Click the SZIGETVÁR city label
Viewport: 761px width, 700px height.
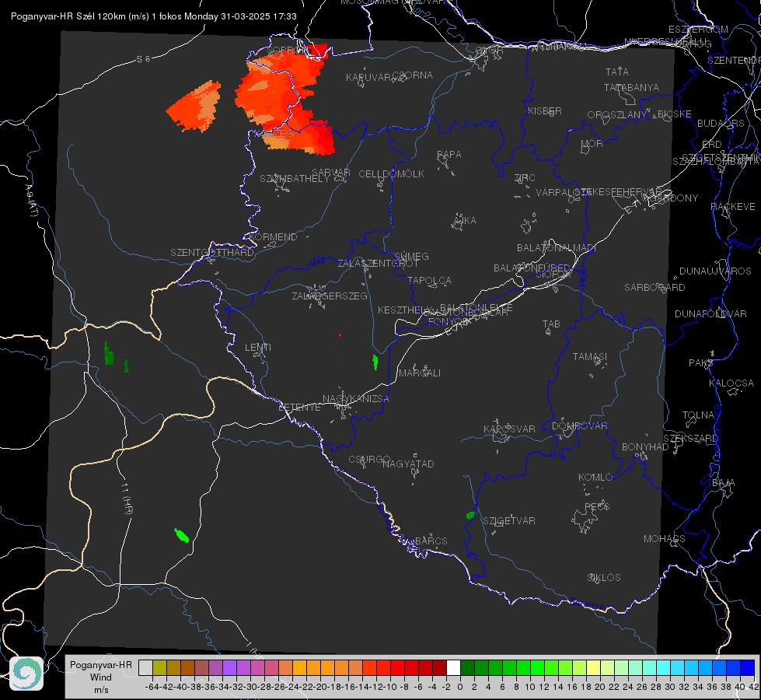(509, 521)
